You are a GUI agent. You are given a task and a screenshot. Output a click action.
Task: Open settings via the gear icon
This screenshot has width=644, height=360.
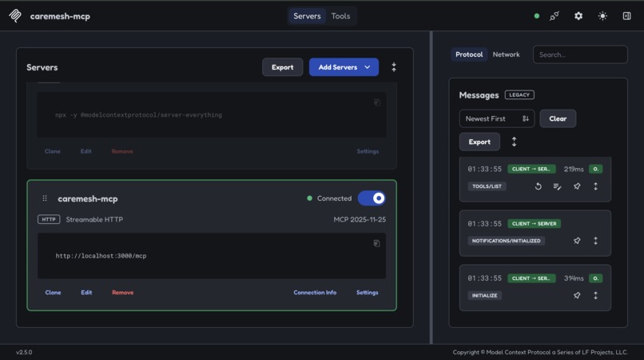578,16
